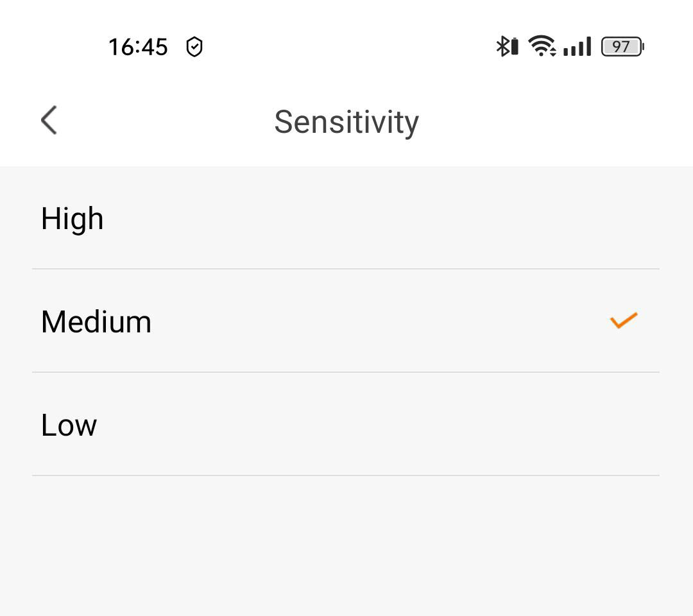The height and width of the screenshot is (616, 693).
Task: Click divider line beneath Medium option
Action: click(346, 372)
